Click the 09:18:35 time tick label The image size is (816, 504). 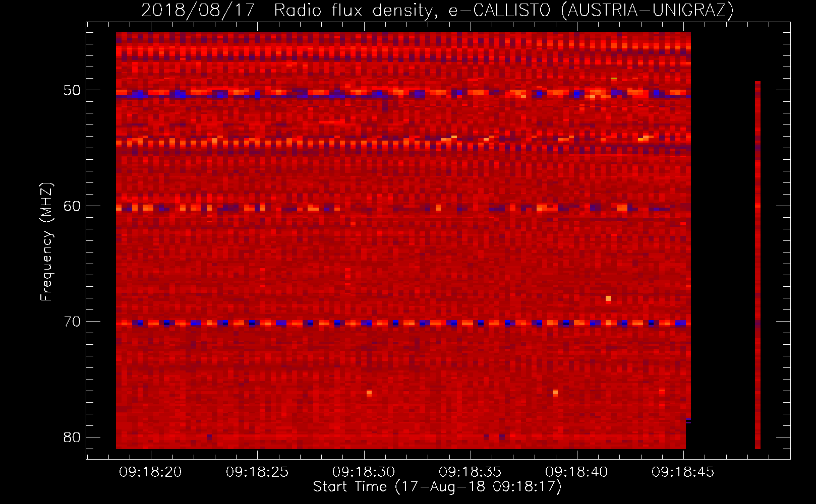[x=470, y=472]
